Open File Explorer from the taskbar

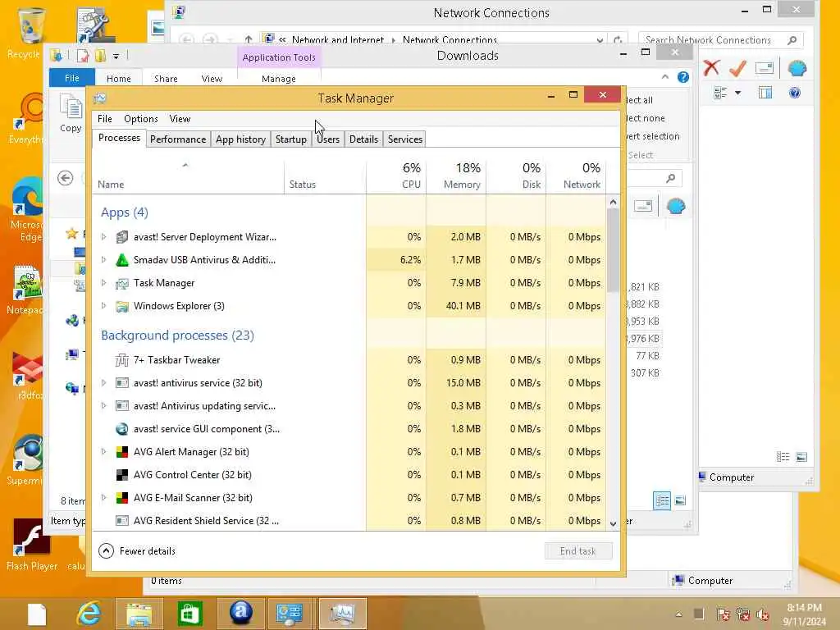(139, 614)
